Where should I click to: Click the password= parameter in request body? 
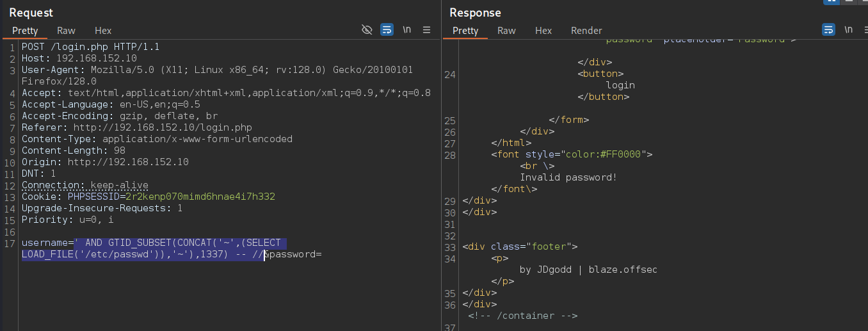coord(295,254)
